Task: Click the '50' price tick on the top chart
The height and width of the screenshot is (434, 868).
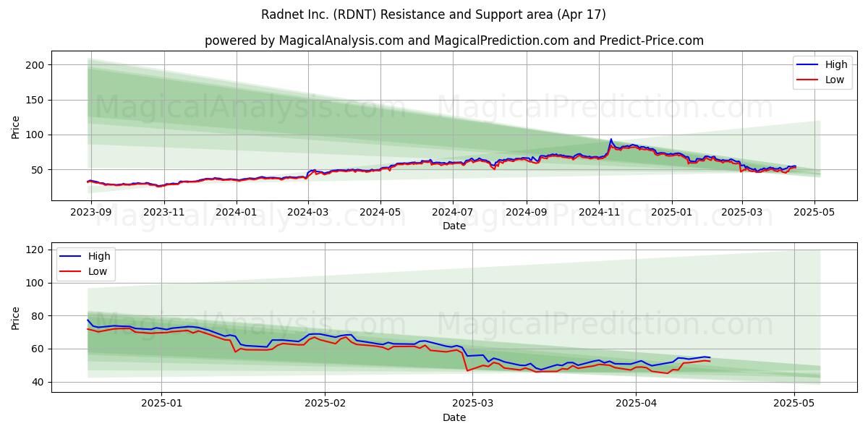Action: [39, 170]
